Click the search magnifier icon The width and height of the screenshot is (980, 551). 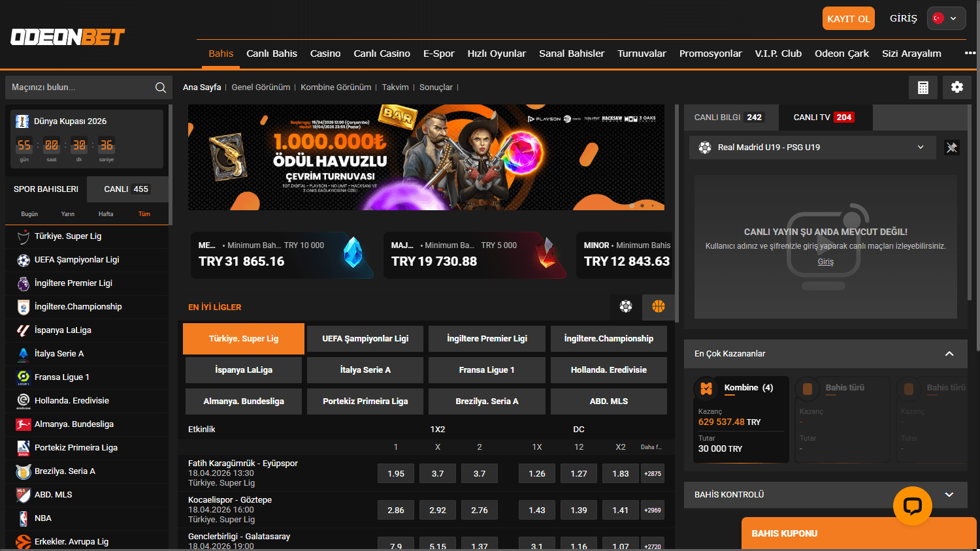161,87
